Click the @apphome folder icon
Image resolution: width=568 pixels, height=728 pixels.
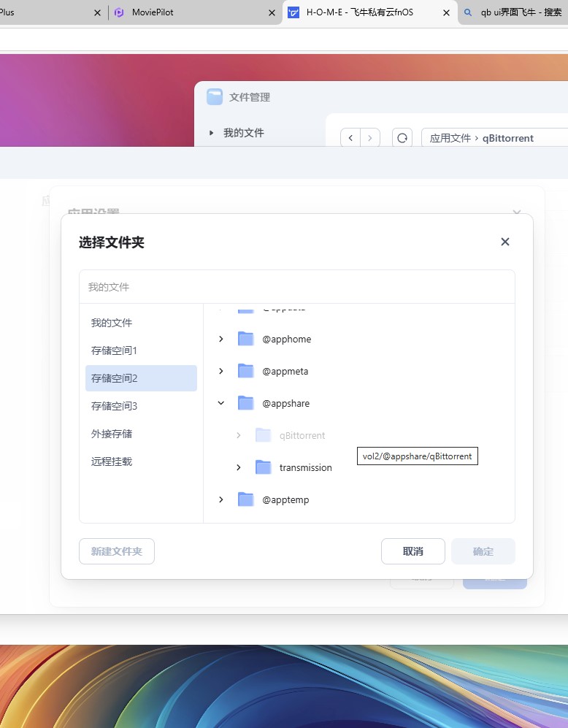245,339
